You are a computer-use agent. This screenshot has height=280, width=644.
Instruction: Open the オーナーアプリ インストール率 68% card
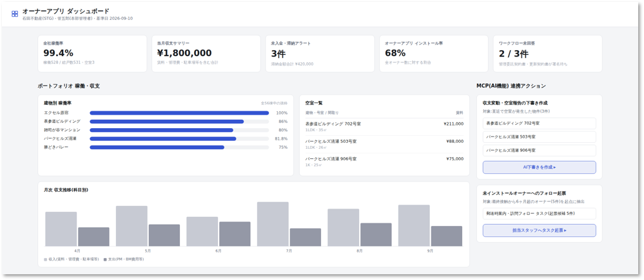(x=434, y=53)
